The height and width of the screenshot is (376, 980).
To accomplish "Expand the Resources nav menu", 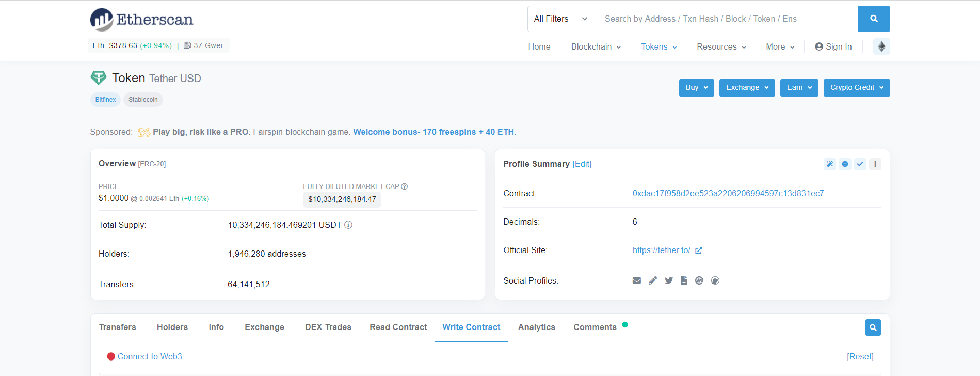I will click(x=721, y=46).
